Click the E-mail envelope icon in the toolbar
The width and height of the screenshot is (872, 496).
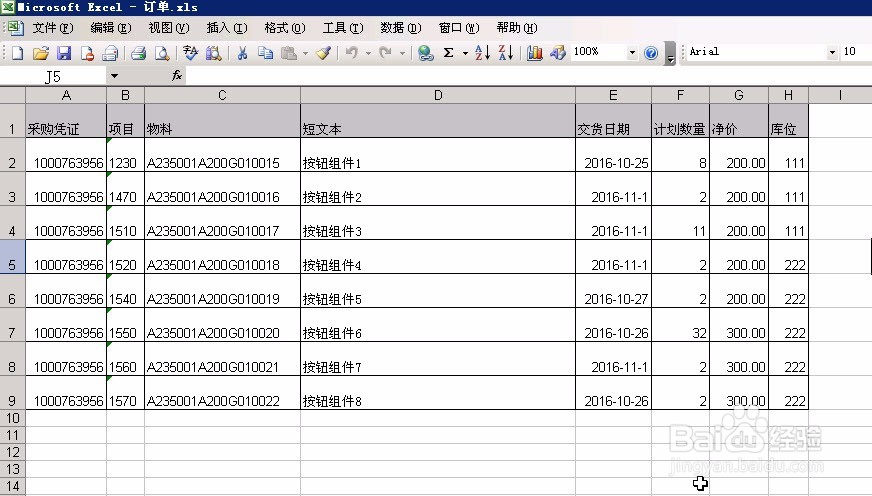(110, 53)
